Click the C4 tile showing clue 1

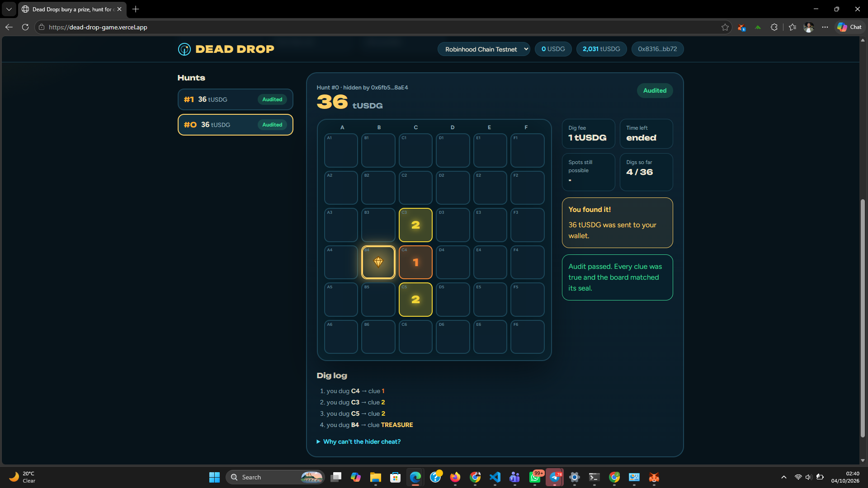(415, 262)
